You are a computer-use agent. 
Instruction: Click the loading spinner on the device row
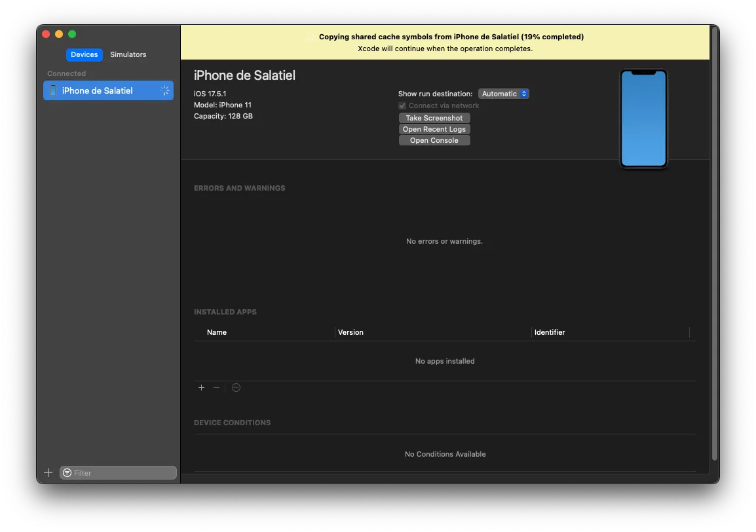coord(165,90)
